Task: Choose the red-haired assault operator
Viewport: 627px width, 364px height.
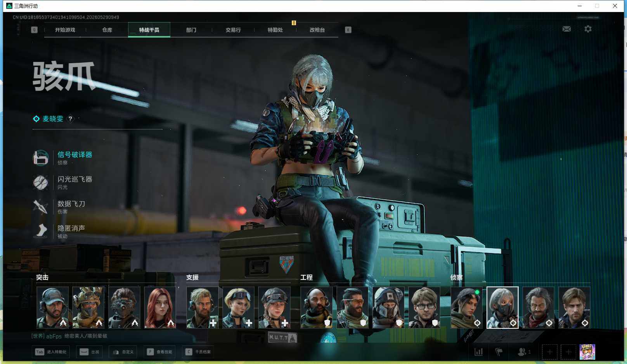Action: point(160,307)
